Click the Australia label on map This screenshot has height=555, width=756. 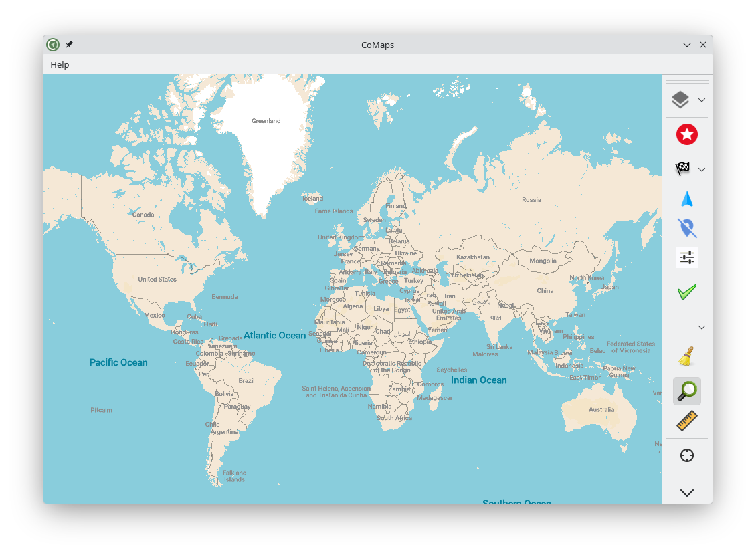point(601,409)
